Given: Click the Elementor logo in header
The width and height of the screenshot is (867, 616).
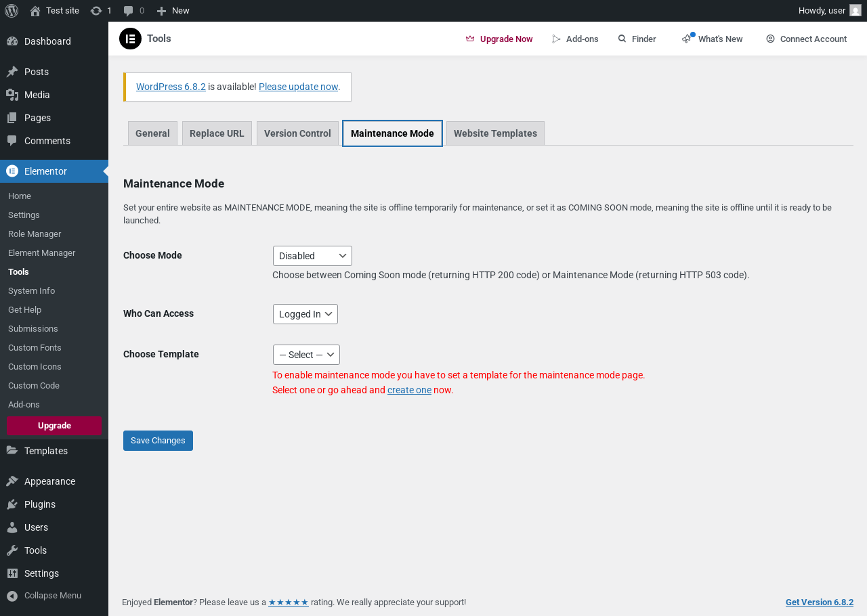Looking at the screenshot, I should [x=130, y=39].
